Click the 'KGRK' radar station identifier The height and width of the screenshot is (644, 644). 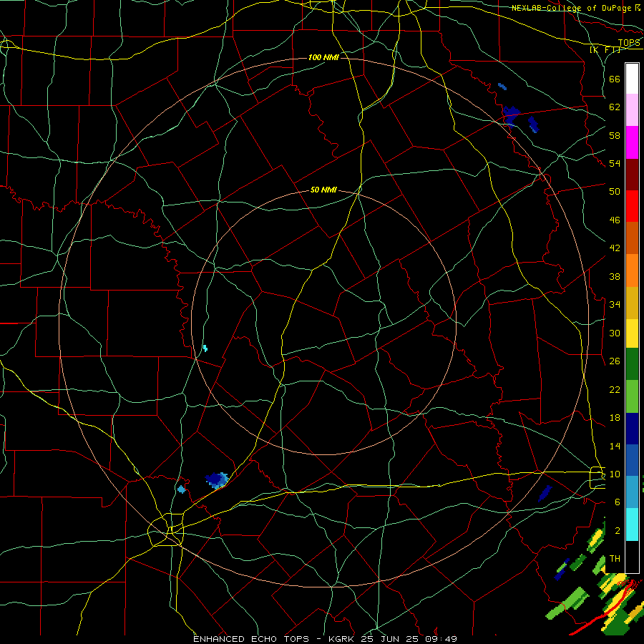[x=341, y=639]
